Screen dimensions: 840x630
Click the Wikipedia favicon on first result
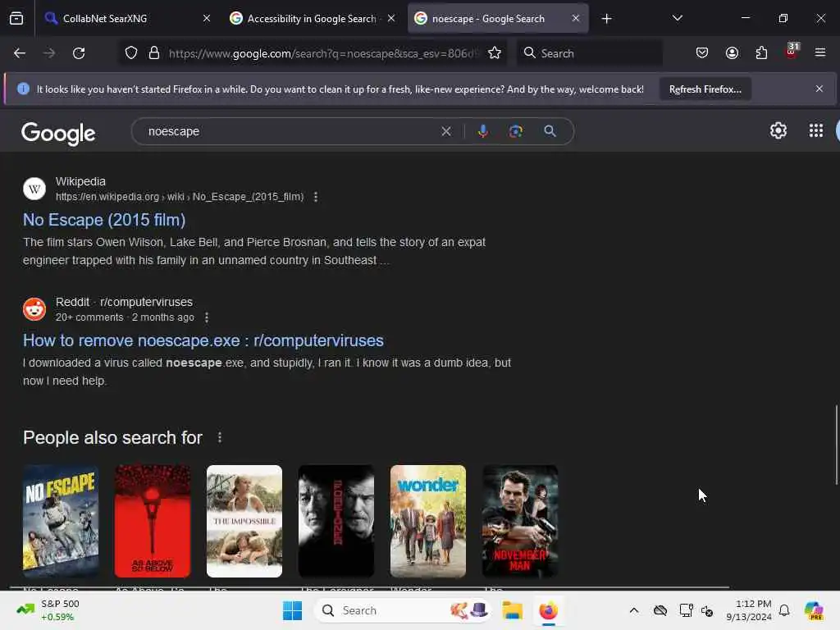(34, 189)
